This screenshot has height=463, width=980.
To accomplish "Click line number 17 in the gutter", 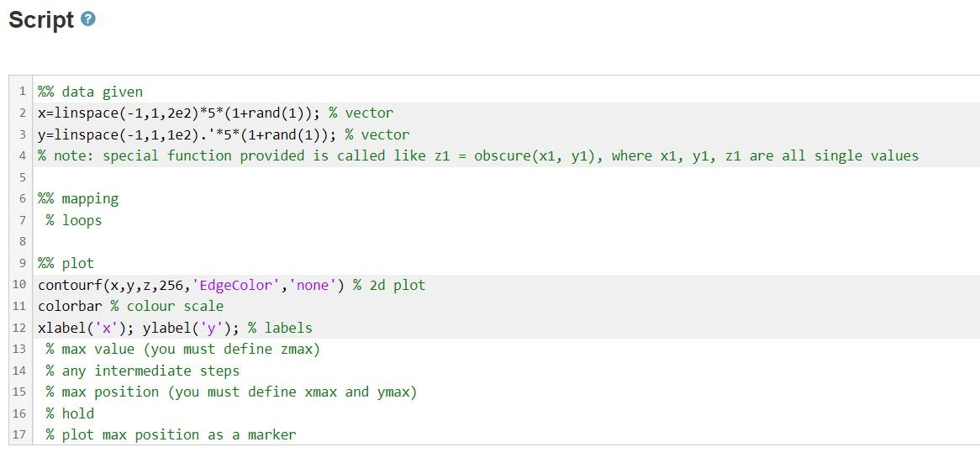I will tap(18, 435).
